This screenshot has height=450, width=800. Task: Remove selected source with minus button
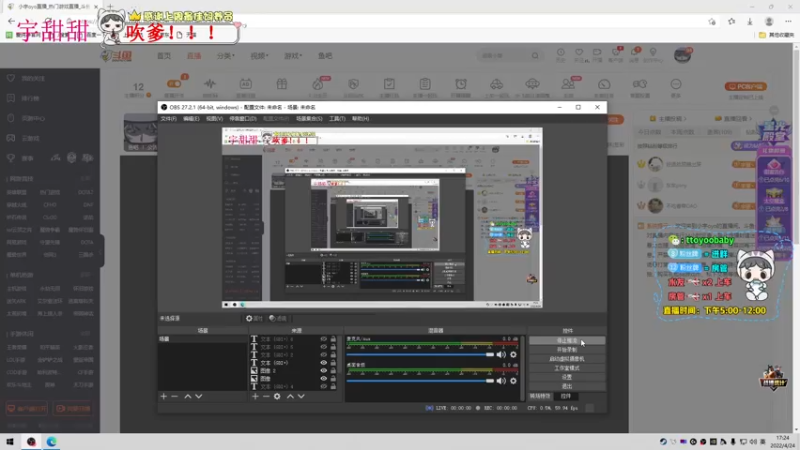click(x=266, y=396)
